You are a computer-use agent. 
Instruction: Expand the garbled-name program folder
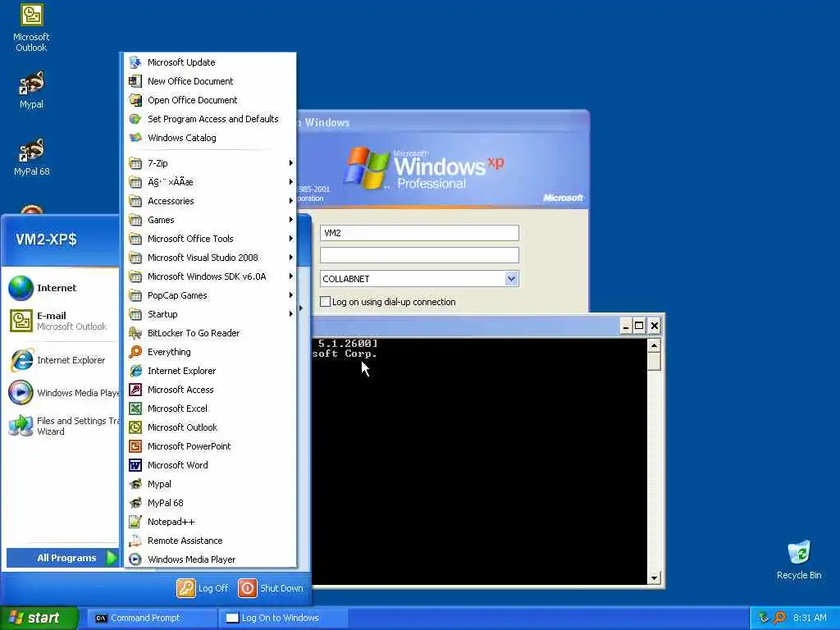click(209, 182)
